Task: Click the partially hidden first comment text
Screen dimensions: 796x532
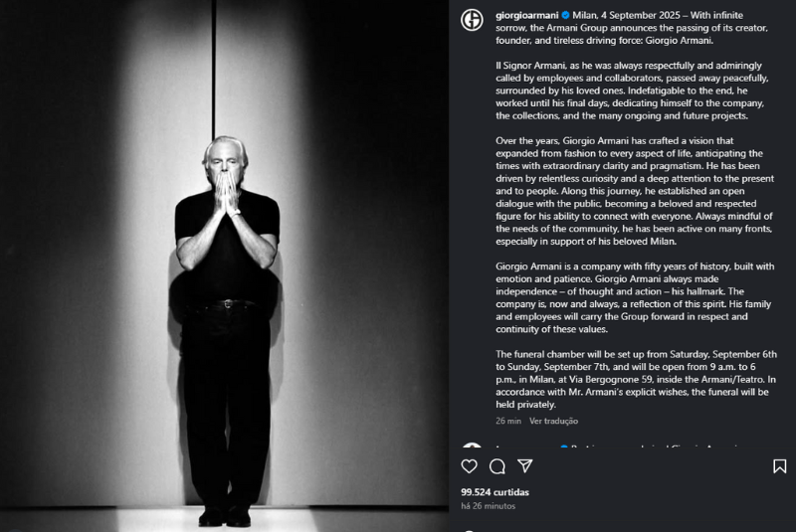Action: click(654, 446)
